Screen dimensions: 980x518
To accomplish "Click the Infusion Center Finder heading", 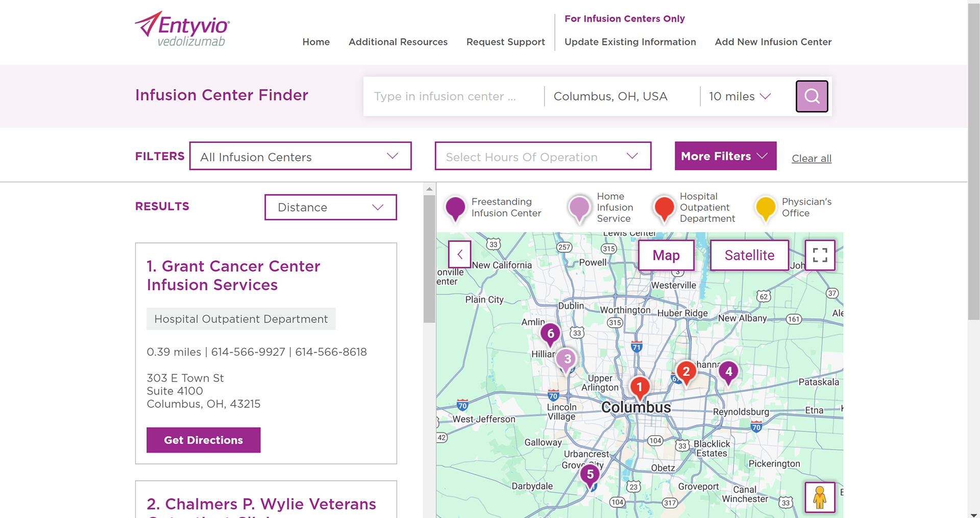I will [222, 95].
